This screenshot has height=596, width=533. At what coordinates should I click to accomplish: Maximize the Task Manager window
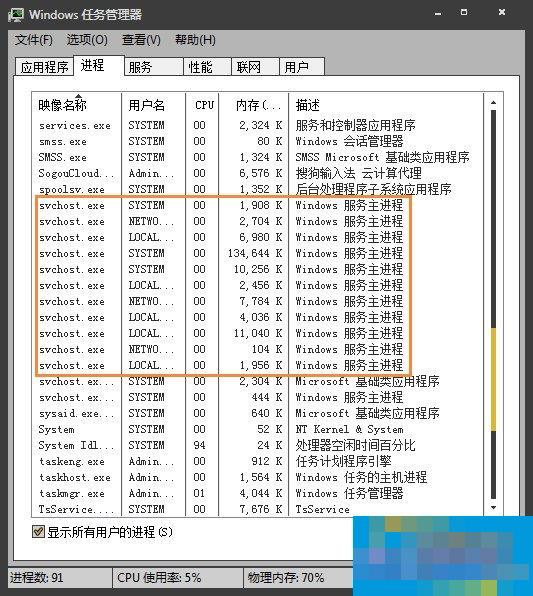coord(464,12)
